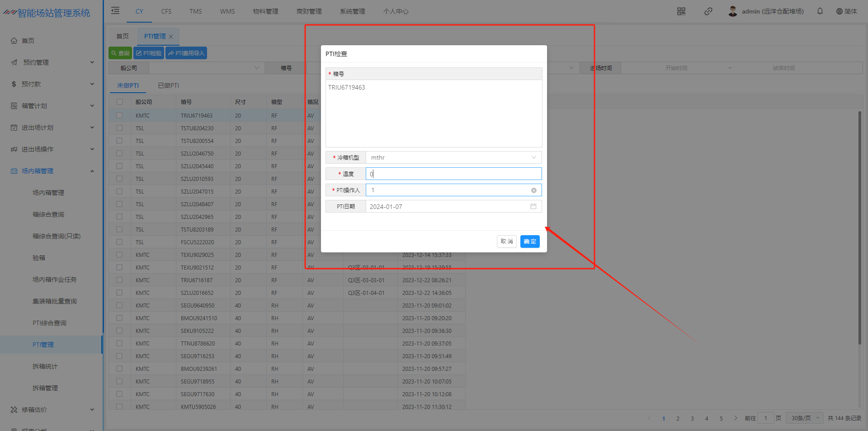Close the PTI管理 tab with x

pos(171,37)
